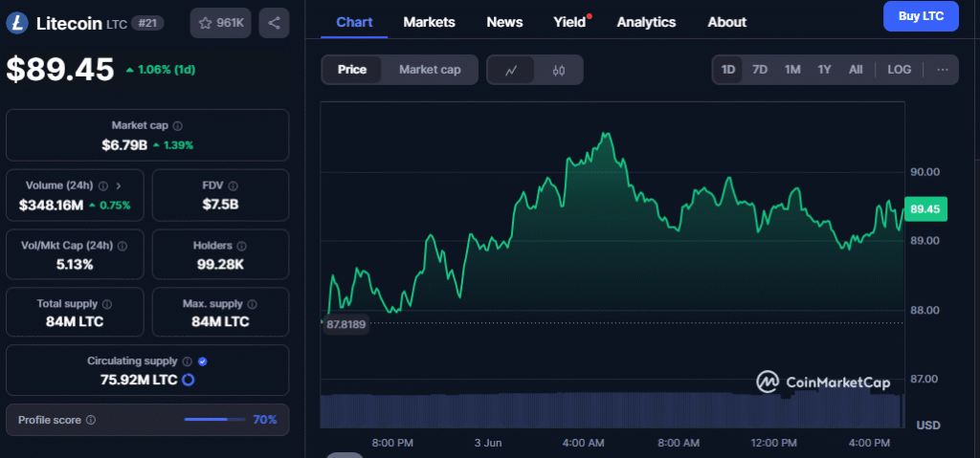Click the star watchlist icon showing 961K
The image size is (980, 458).
(221, 23)
